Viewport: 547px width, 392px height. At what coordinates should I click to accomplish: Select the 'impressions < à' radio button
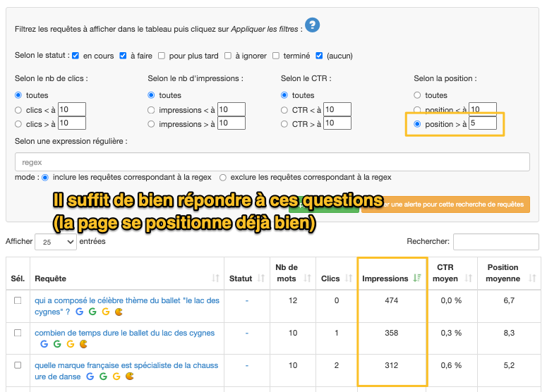pos(151,110)
